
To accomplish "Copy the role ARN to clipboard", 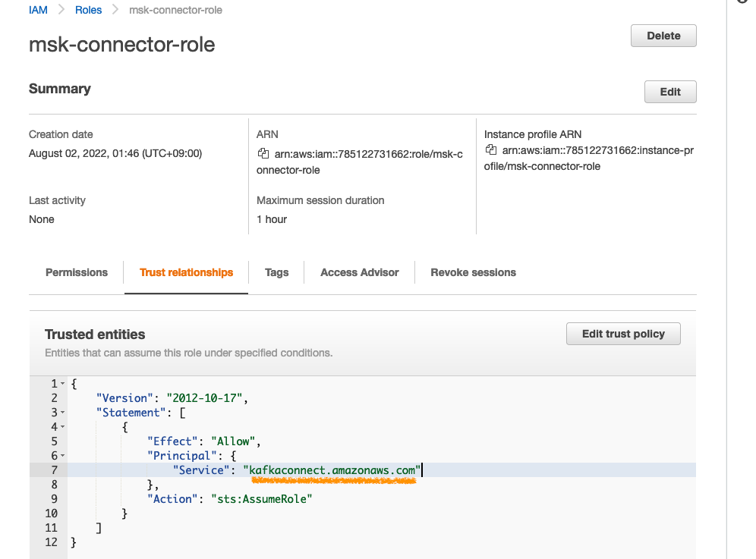I will pos(263,155).
